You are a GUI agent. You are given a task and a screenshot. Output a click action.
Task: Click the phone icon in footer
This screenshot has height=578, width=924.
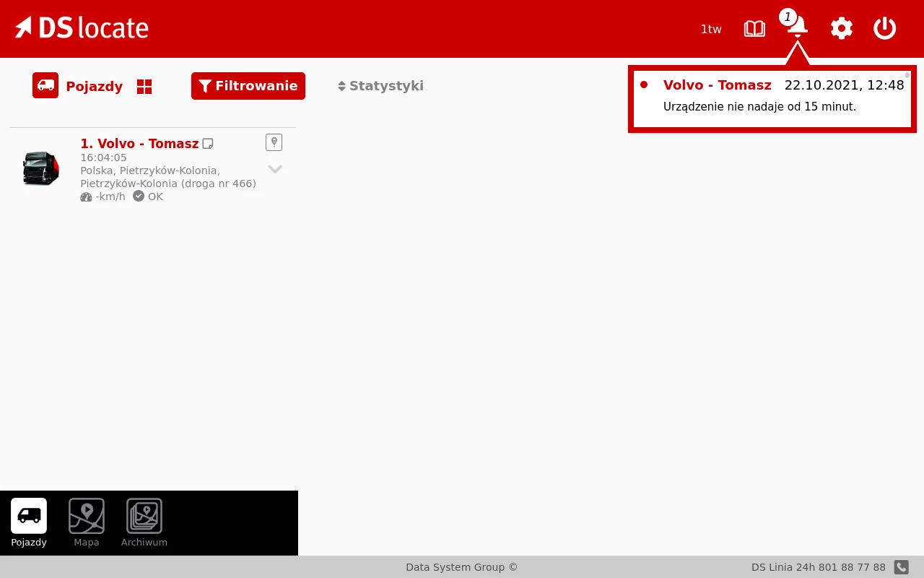tap(901, 567)
